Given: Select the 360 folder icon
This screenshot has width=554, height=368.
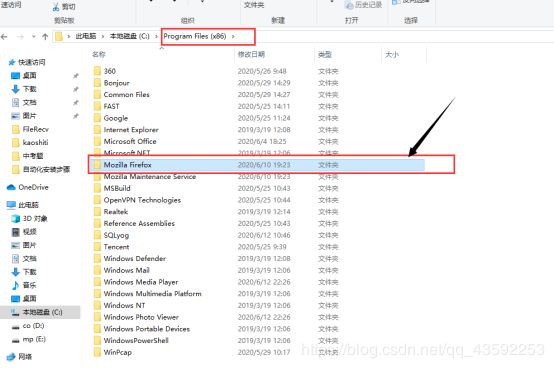Looking at the screenshot, I should [x=98, y=71].
